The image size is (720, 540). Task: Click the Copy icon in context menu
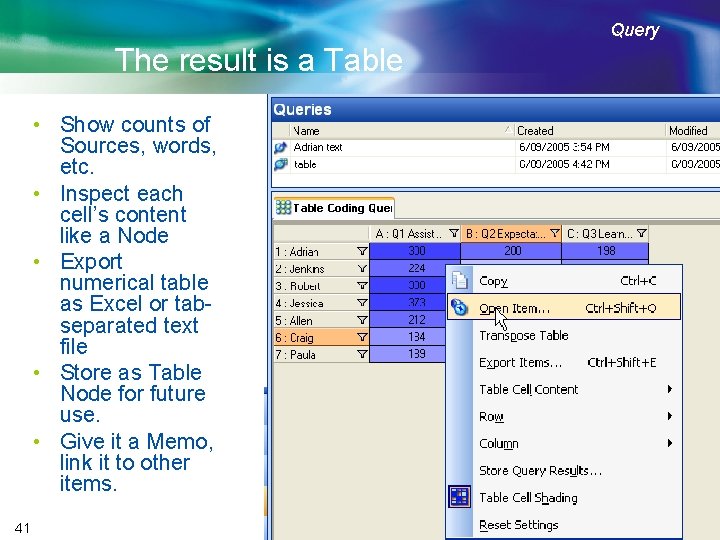tap(460, 280)
